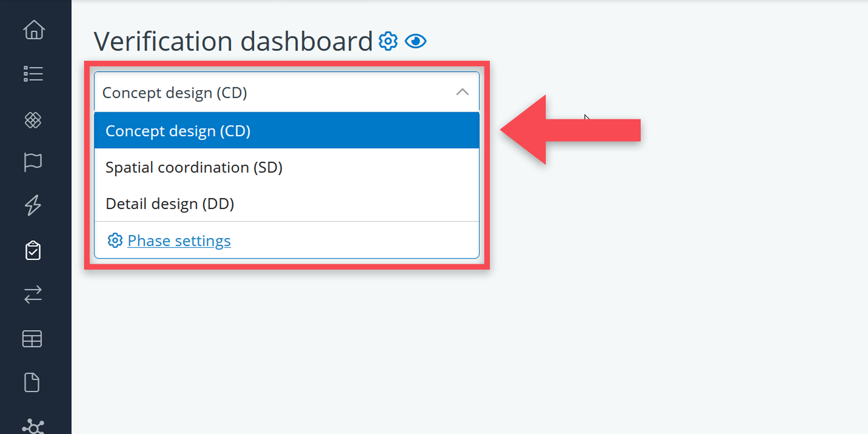Click the diamond grid sidebar icon
Screen dimensions: 868x434
tap(33, 120)
